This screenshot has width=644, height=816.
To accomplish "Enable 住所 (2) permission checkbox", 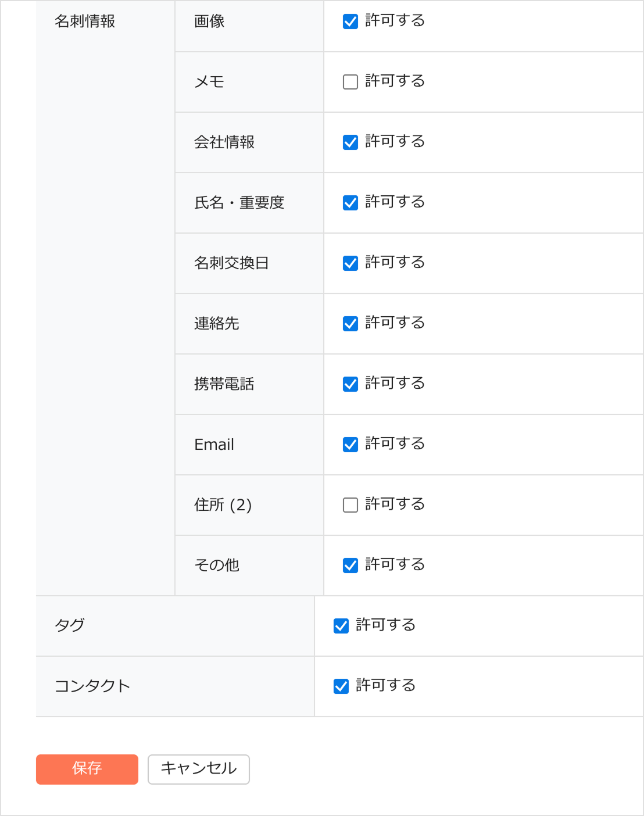I will click(350, 505).
